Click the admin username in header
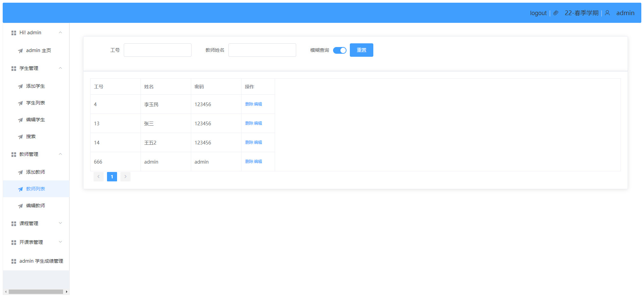The image size is (644, 306). pos(626,13)
